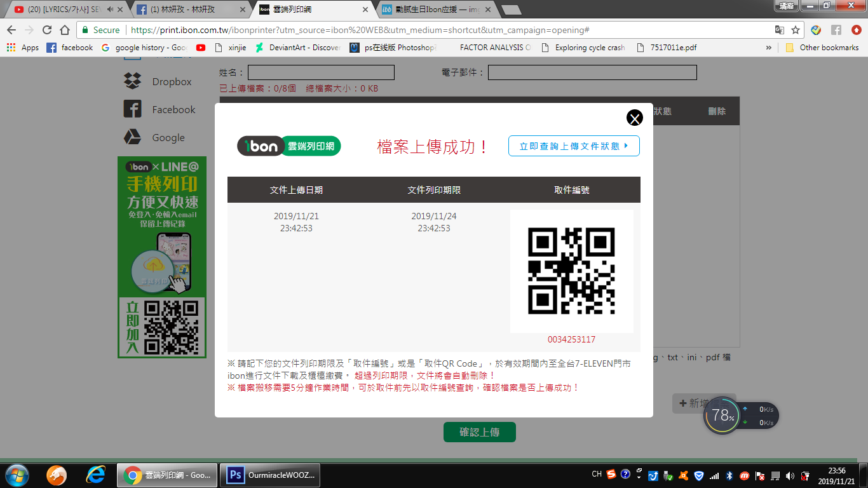Open google history bookmark

tap(144, 48)
